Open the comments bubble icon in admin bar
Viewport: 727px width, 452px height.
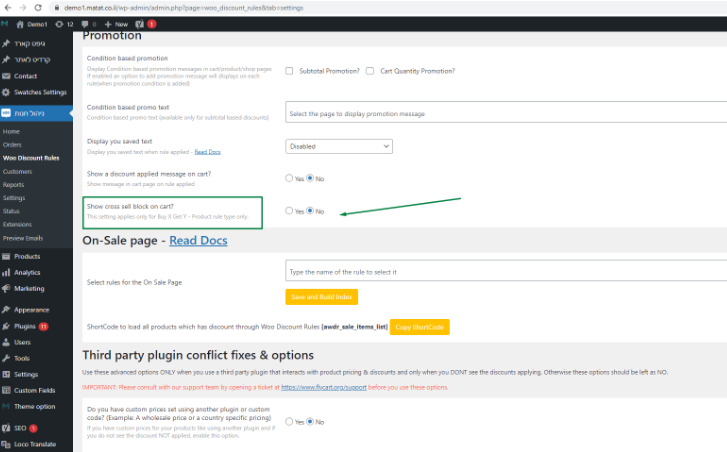tap(86, 23)
